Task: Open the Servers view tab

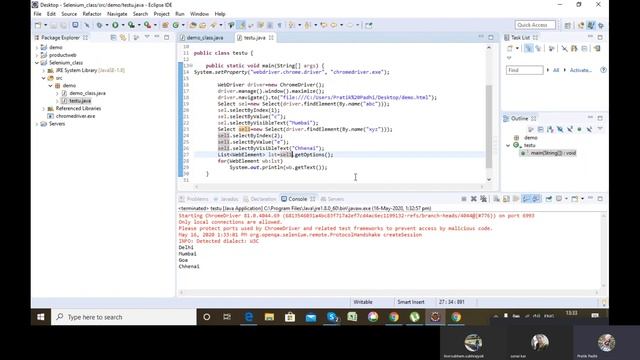Action: coord(333,199)
